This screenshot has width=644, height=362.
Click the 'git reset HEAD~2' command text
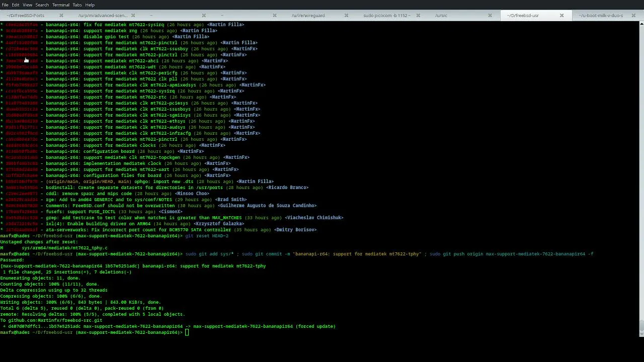point(207,236)
